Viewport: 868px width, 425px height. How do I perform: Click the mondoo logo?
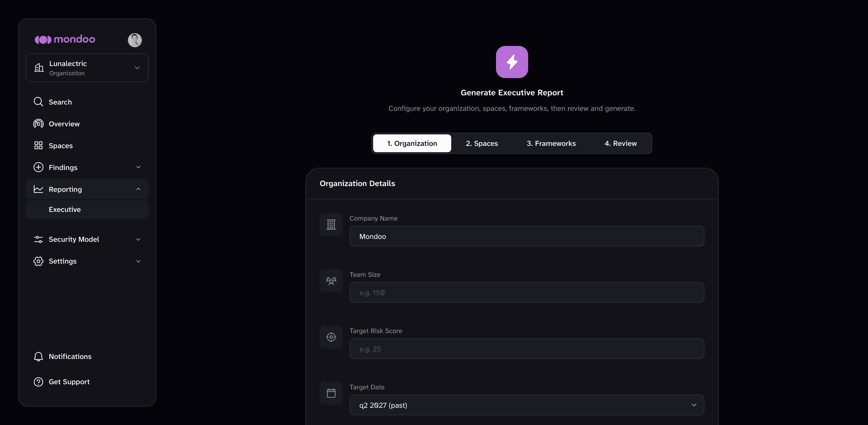click(x=65, y=39)
